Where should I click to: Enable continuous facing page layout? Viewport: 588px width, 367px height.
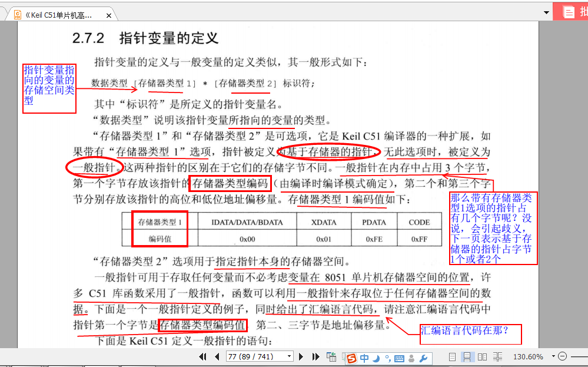click(498, 356)
